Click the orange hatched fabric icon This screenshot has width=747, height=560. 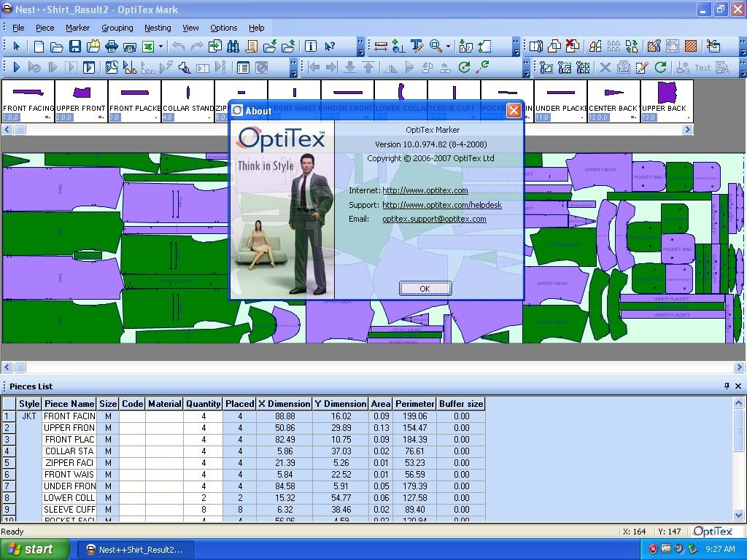click(690, 46)
